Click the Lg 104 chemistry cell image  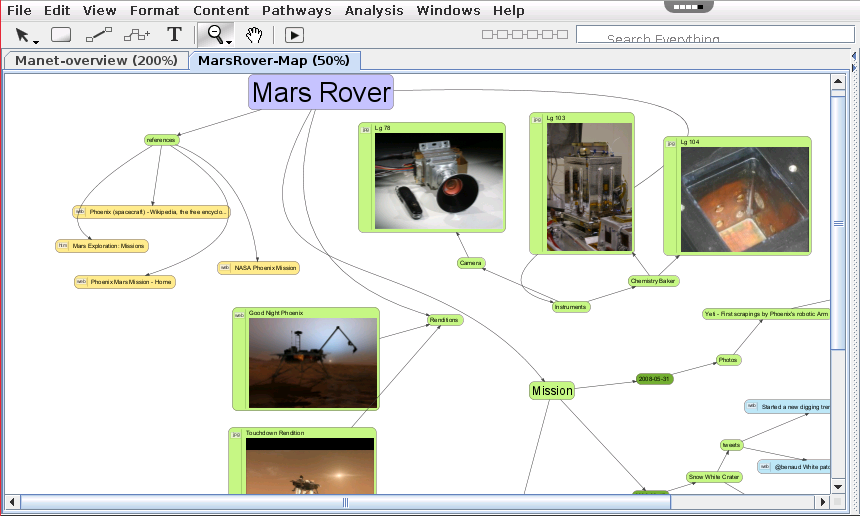point(744,200)
